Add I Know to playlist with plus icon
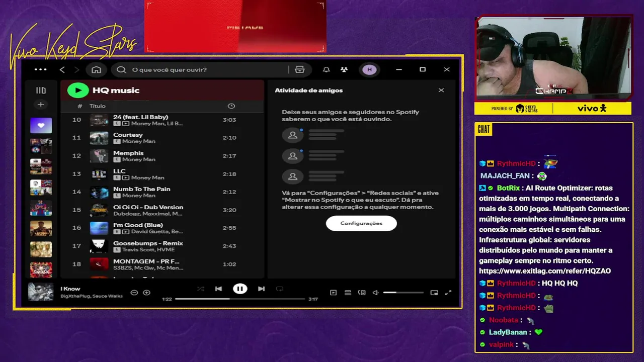The height and width of the screenshot is (362, 644). click(146, 292)
